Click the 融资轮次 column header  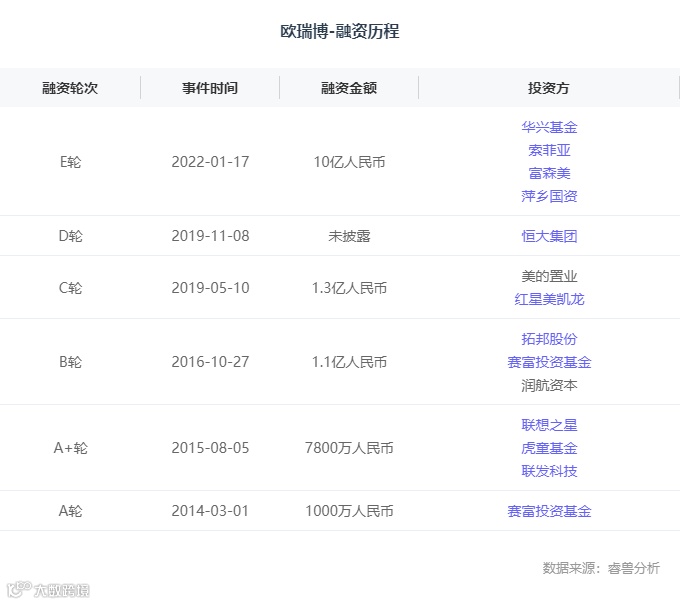click(x=70, y=88)
